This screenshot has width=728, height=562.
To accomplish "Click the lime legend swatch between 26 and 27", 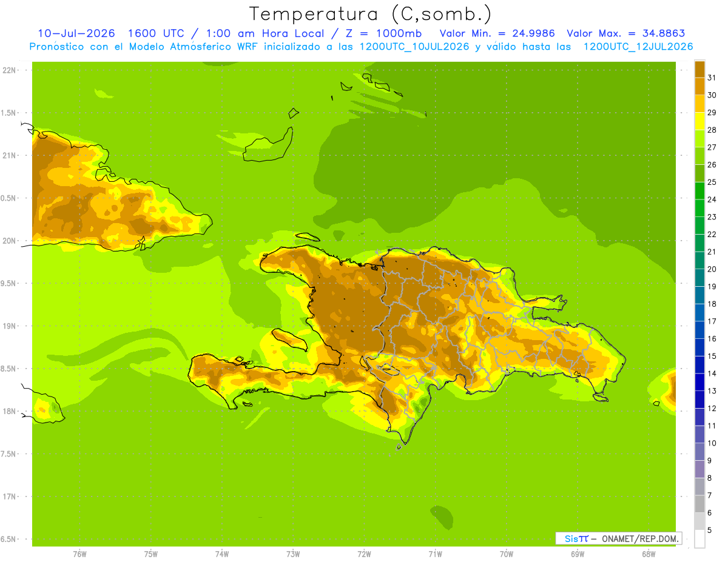I will pos(699,156).
